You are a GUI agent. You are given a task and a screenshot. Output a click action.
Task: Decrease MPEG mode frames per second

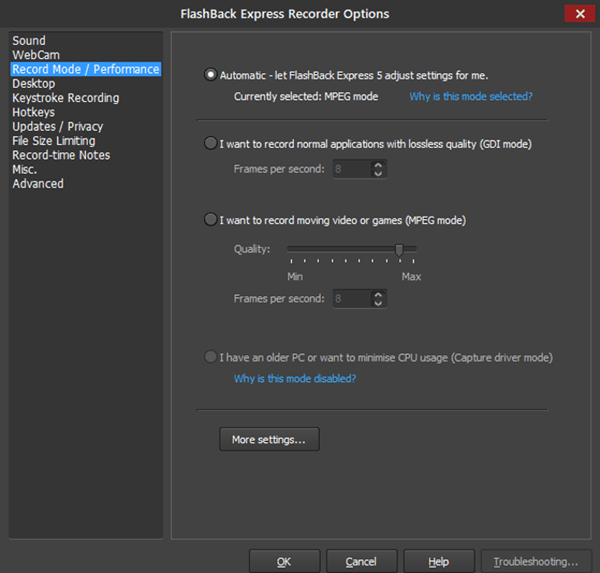click(x=378, y=303)
